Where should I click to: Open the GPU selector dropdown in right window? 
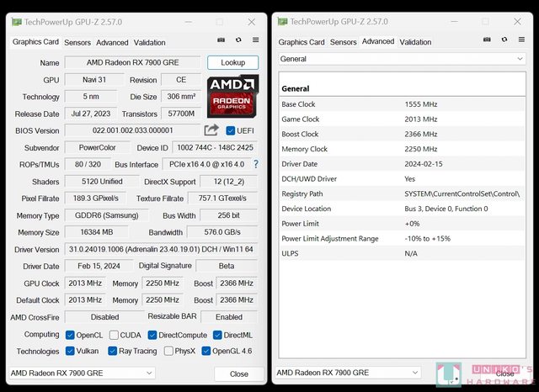[348, 373]
